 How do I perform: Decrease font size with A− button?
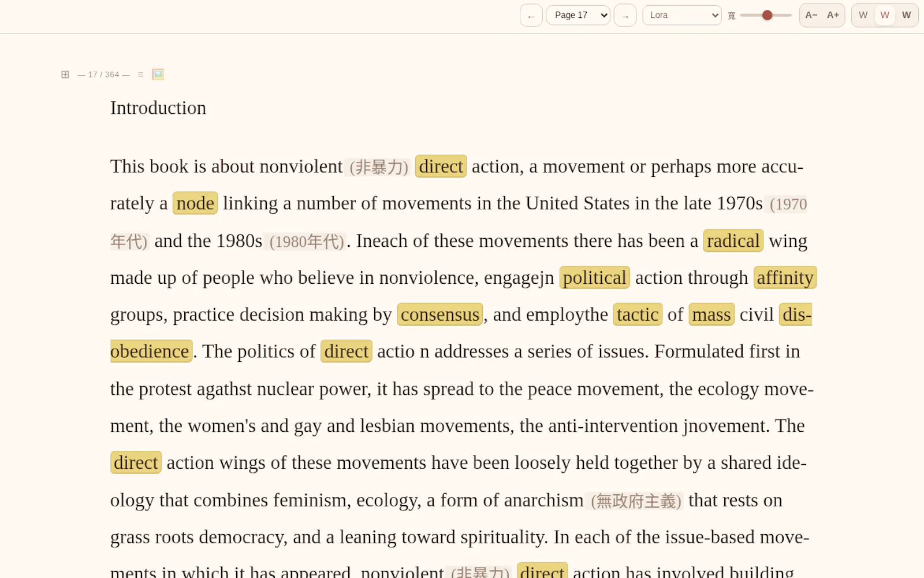tap(811, 16)
